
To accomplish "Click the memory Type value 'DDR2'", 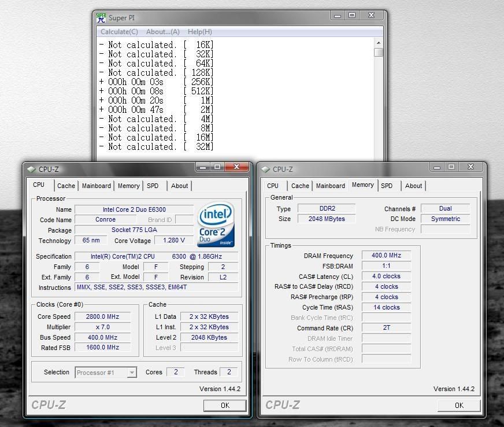I will click(x=327, y=208).
